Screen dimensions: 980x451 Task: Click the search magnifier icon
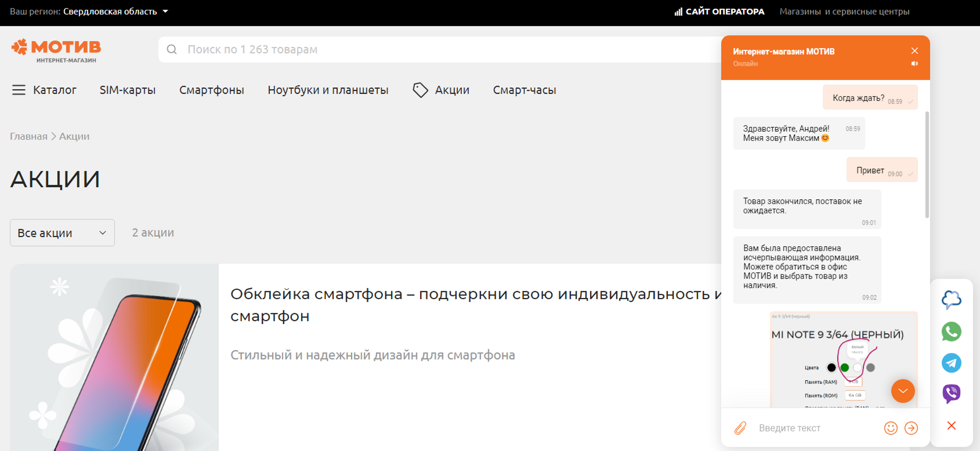click(x=172, y=49)
